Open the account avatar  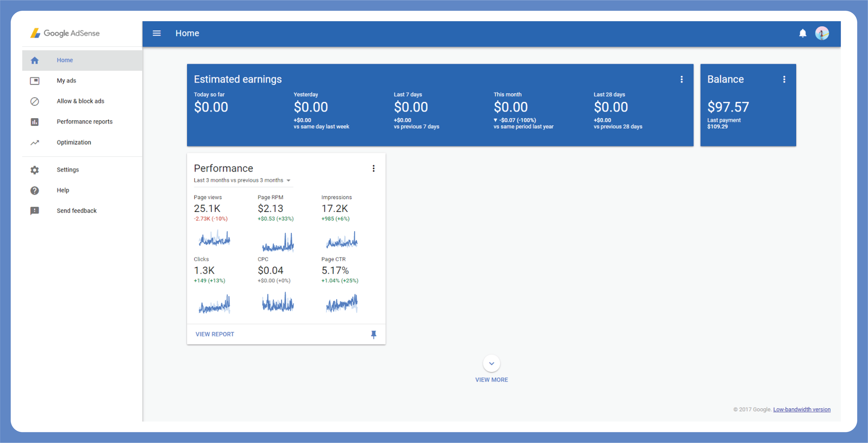pyautogui.click(x=822, y=33)
